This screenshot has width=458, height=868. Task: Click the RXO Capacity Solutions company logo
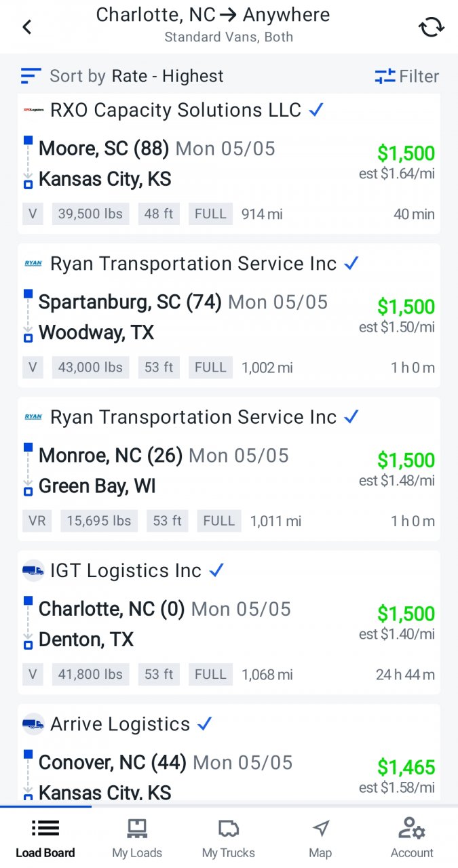coord(33,110)
